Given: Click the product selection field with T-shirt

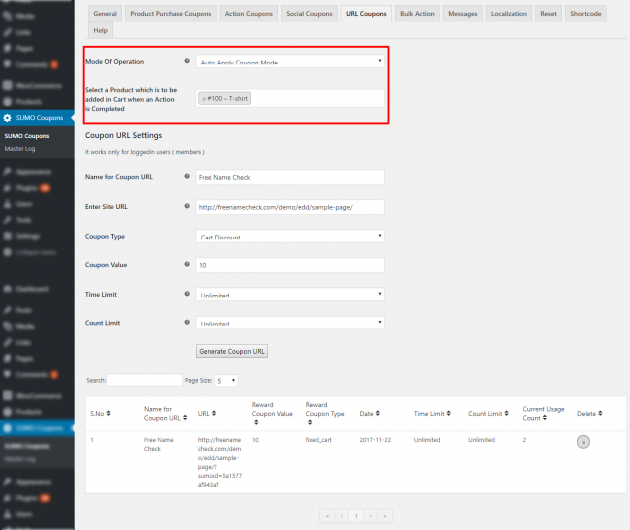Looking at the screenshot, I should pos(290,98).
